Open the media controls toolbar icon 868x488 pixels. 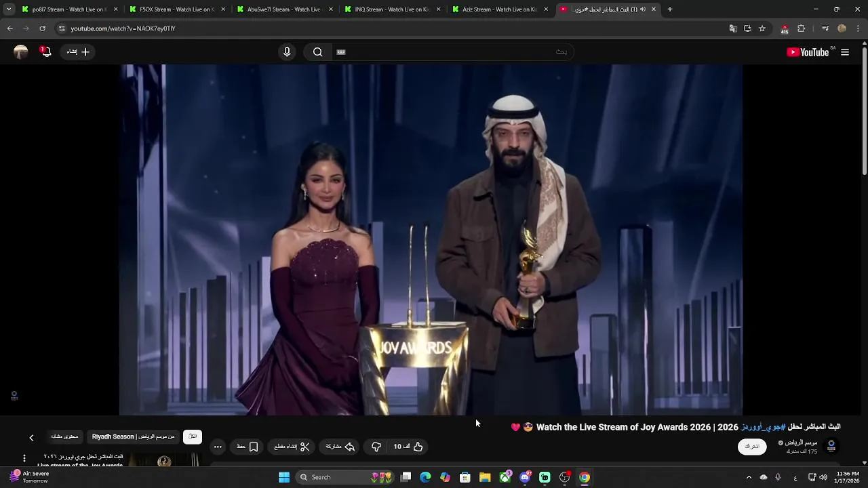(825, 28)
